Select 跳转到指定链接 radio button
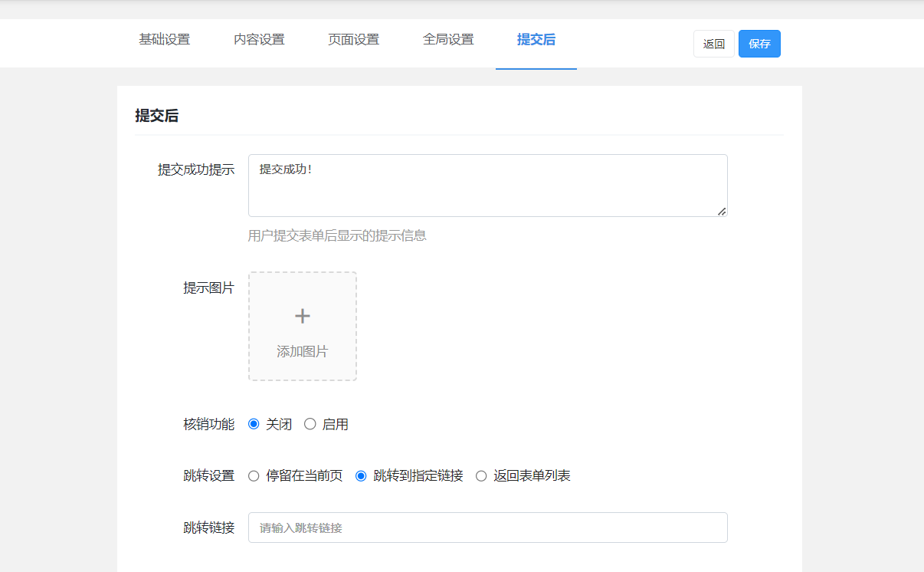Image resolution: width=924 pixels, height=572 pixels. (361, 476)
